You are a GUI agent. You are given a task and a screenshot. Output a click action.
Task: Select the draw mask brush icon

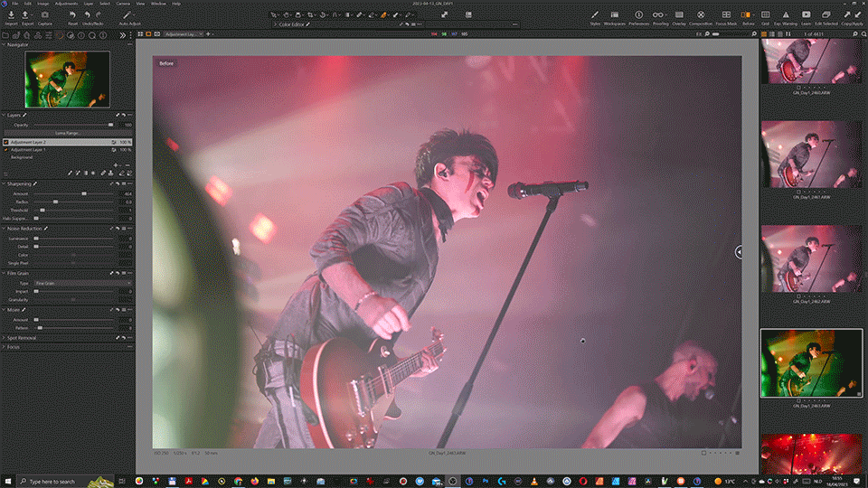click(71, 174)
